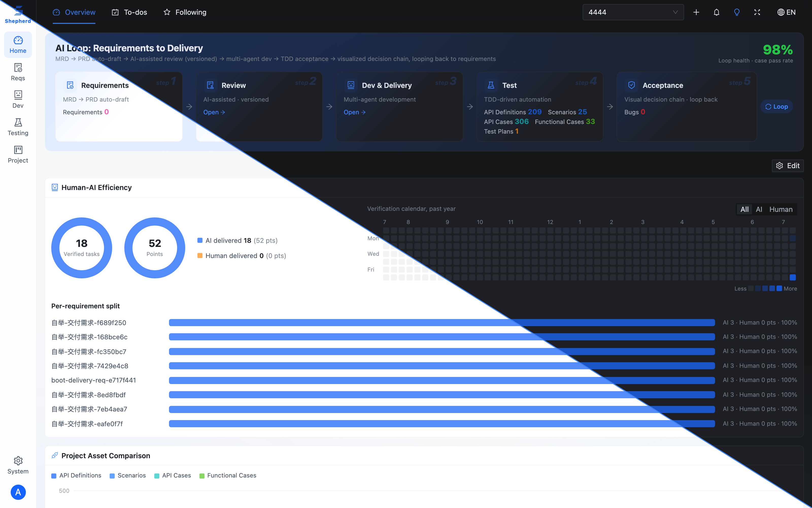Open the Project sidebar section
Screen dimensions: 812x508
coord(18,154)
